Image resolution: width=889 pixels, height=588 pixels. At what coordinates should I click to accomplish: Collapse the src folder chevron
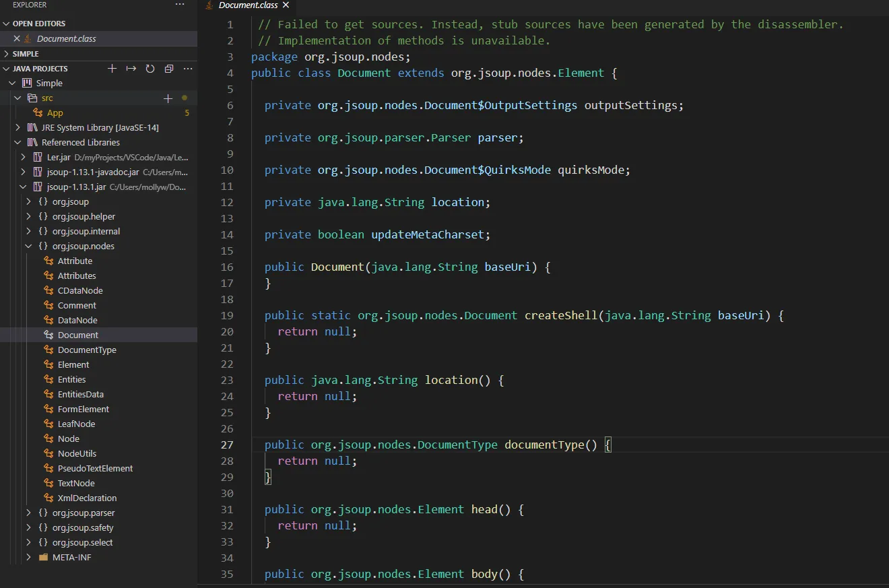pos(18,98)
